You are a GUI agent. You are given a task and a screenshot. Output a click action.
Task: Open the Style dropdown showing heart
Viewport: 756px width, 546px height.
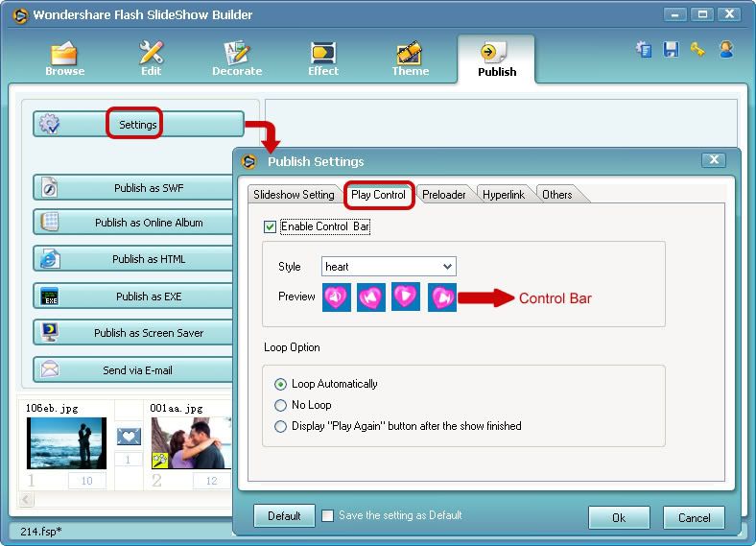389,266
